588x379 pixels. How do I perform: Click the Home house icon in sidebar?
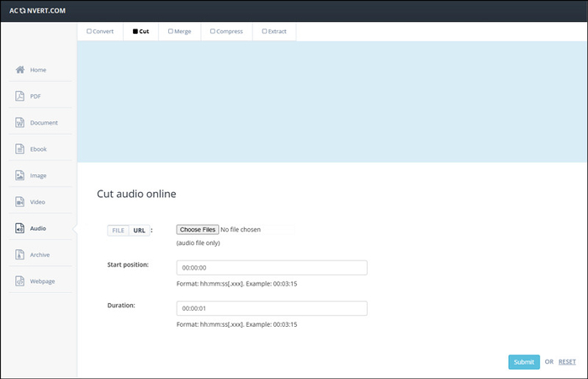point(20,70)
